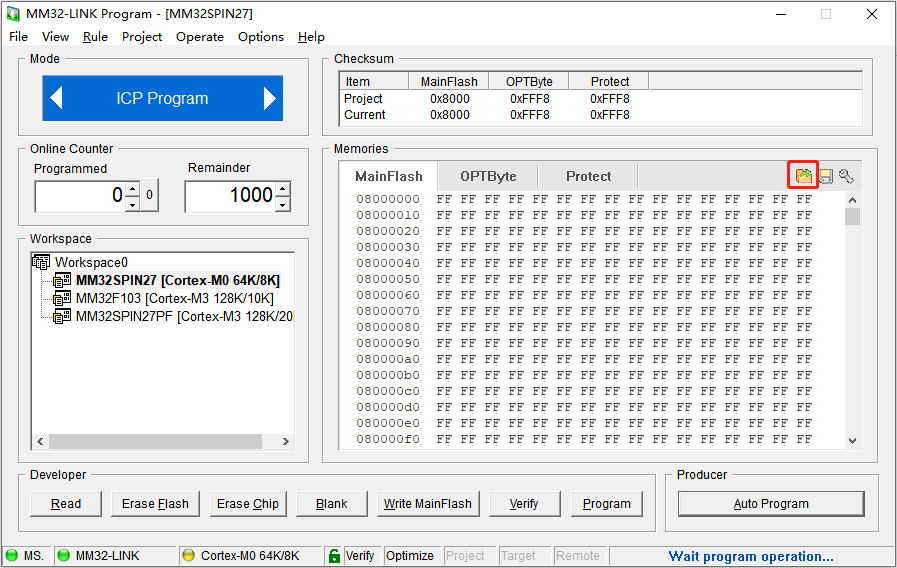Click the MM32-LINK Program title bar icon
This screenshot has width=897, height=568.
(13, 14)
